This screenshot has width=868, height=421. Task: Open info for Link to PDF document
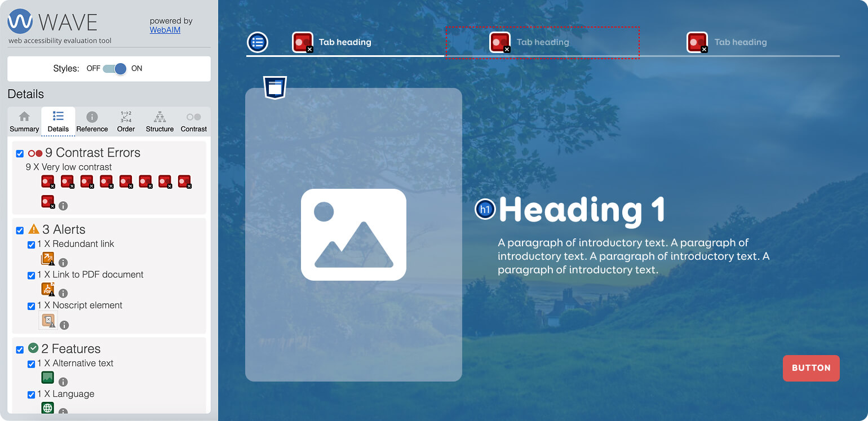(x=63, y=293)
